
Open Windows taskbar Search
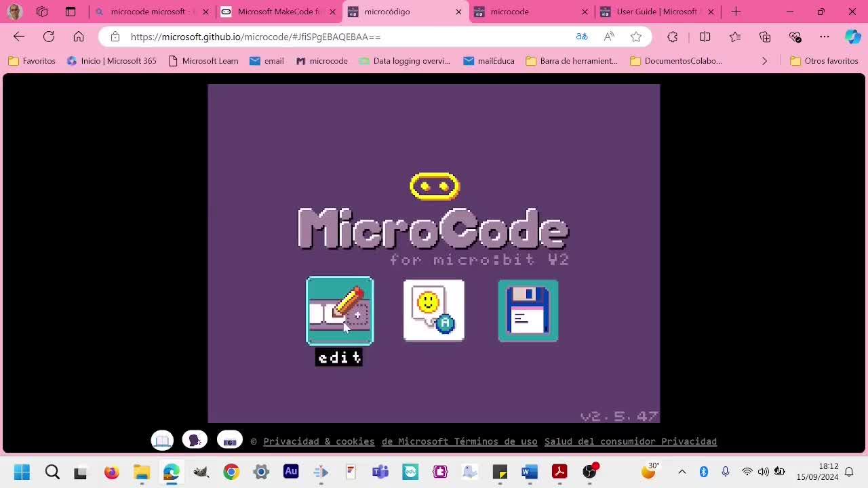(x=52, y=472)
